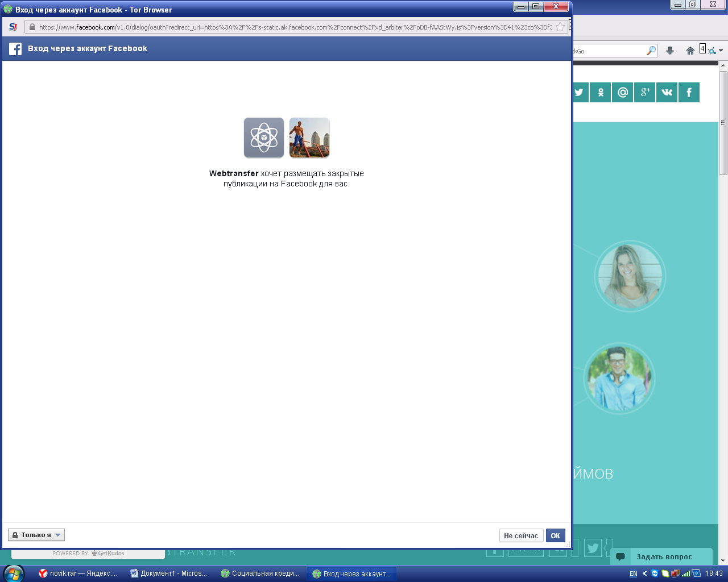Screen dimensions: 728x582
Task: Click the Facebook share icon on webpage
Action: [x=689, y=92]
